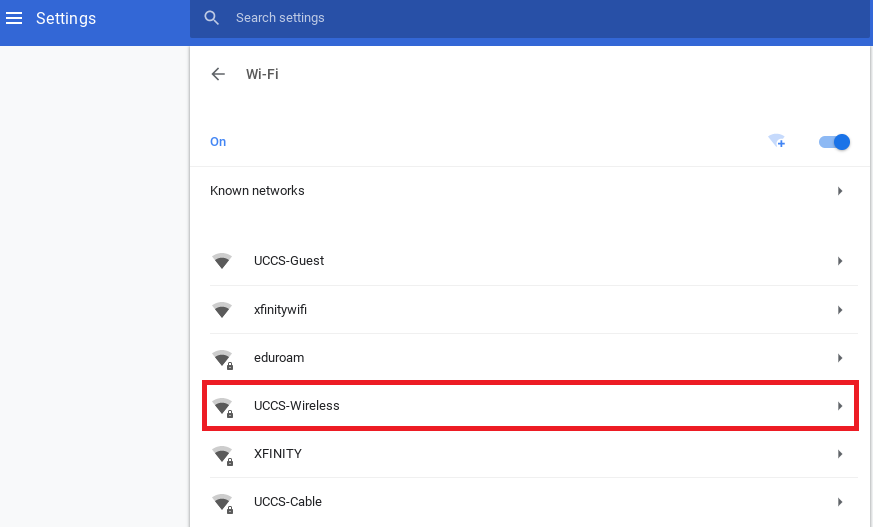The height and width of the screenshot is (527, 873).
Task: Open the hamburger main menu
Action: tap(14, 18)
